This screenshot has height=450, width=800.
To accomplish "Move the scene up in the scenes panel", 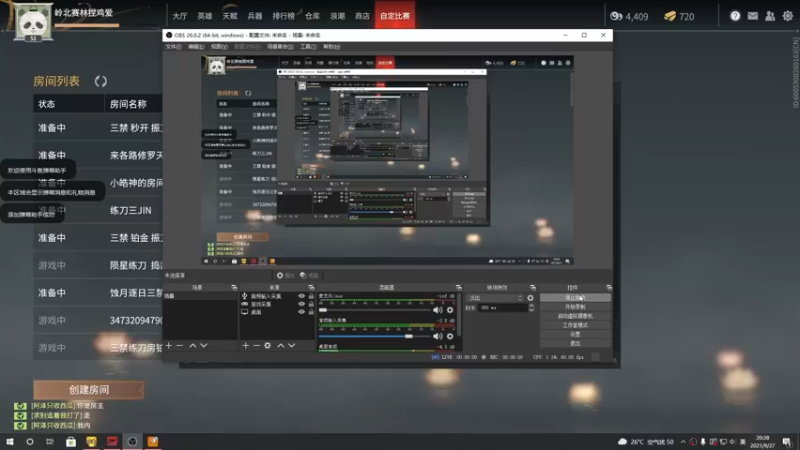I will click(x=193, y=345).
